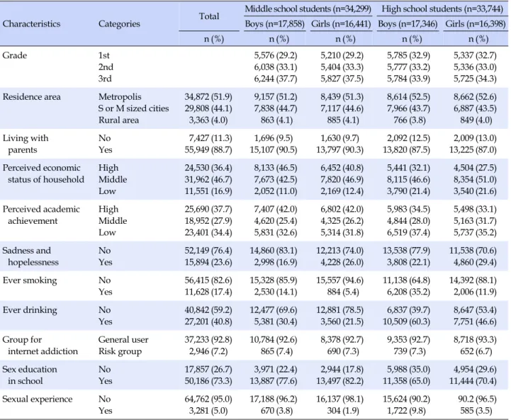Click 'Middle school students (n=34,299)' header
511x420 pixels.
(308, 8)
